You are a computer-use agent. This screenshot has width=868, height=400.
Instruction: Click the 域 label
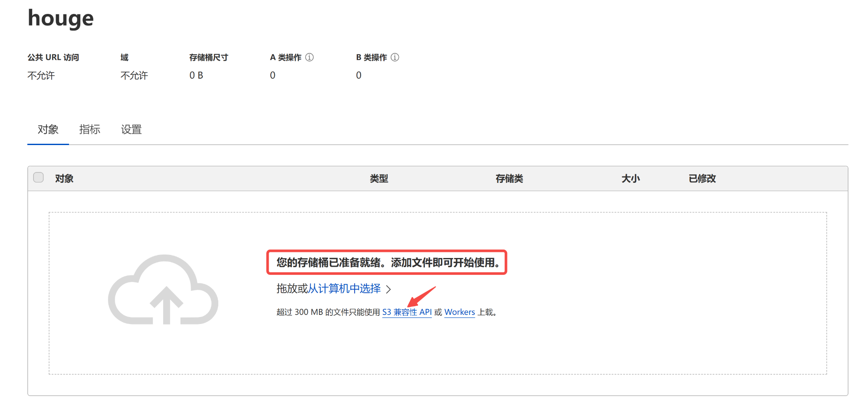[x=125, y=57]
